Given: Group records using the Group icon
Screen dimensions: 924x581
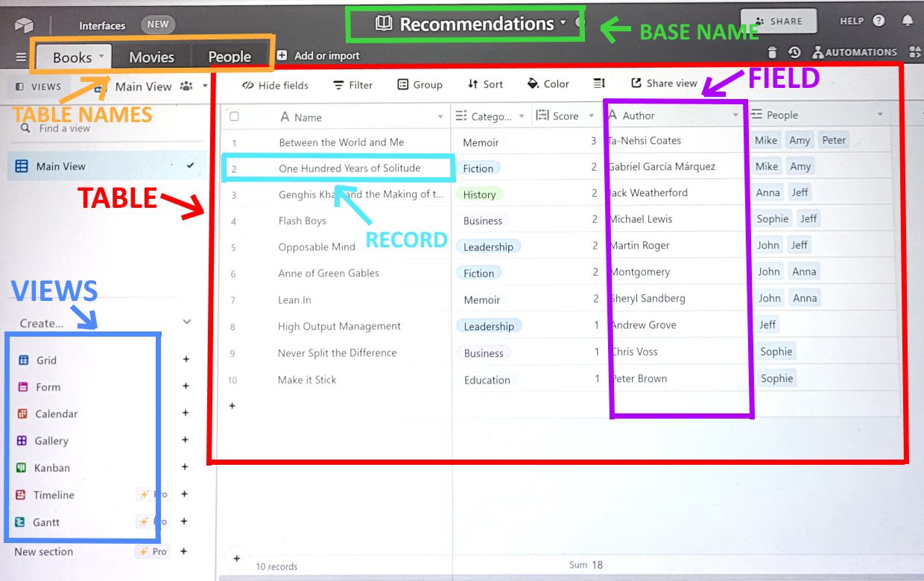Looking at the screenshot, I should (x=420, y=84).
